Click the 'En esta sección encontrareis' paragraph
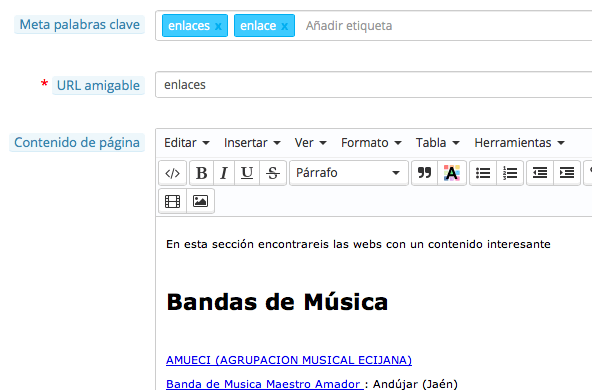The width and height of the screenshot is (592, 390). coord(358,244)
